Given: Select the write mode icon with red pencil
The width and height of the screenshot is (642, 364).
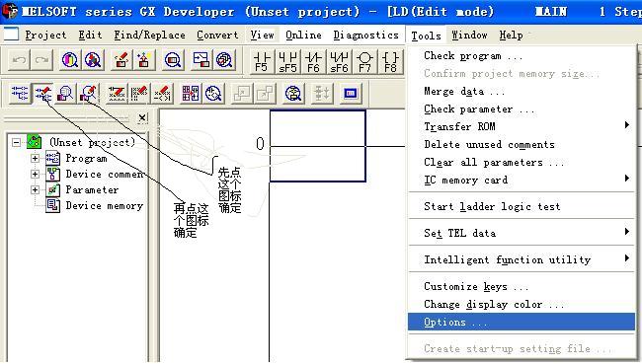Looking at the screenshot, I should coord(42,93).
